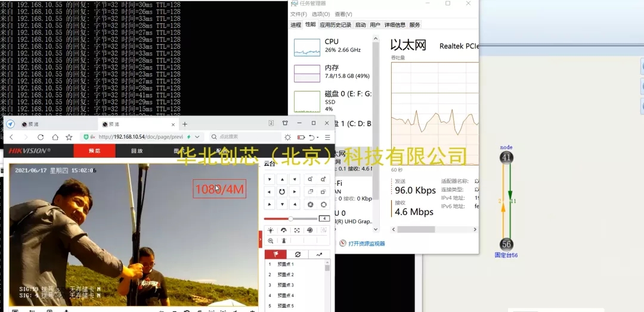Open the browser home page icon

[x=55, y=137]
